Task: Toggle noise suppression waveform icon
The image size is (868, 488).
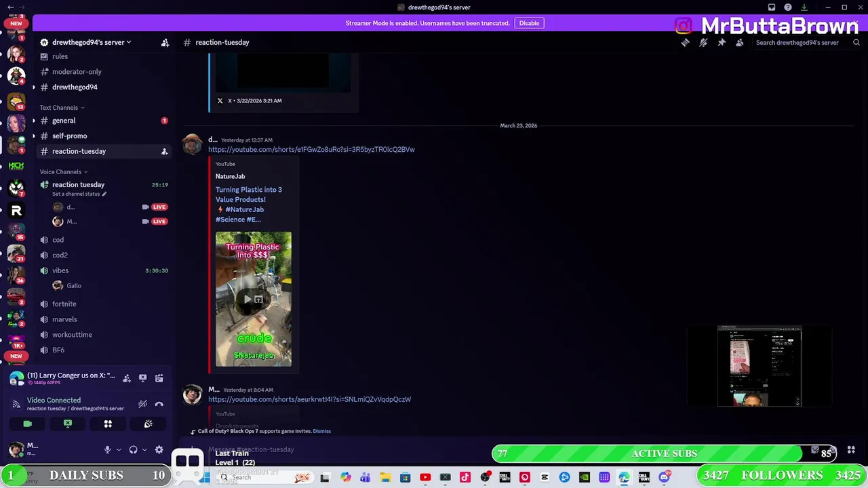Action: click(142, 404)
